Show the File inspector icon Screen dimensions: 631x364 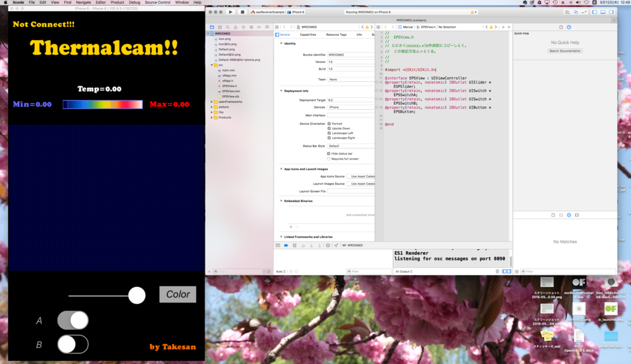pyautogui.click(x=561, y=27)
